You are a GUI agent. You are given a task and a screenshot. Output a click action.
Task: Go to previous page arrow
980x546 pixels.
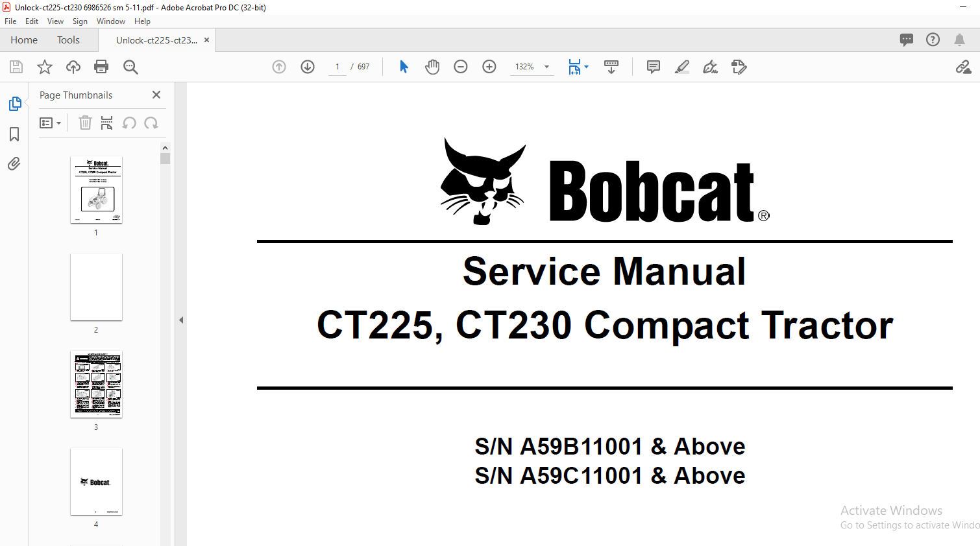279,67
